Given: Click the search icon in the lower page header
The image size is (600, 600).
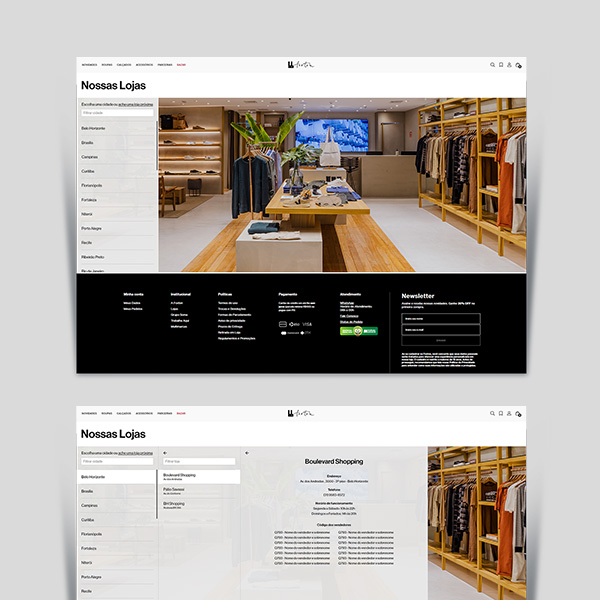Looking at the screenshot, I should tap(492, 413).
